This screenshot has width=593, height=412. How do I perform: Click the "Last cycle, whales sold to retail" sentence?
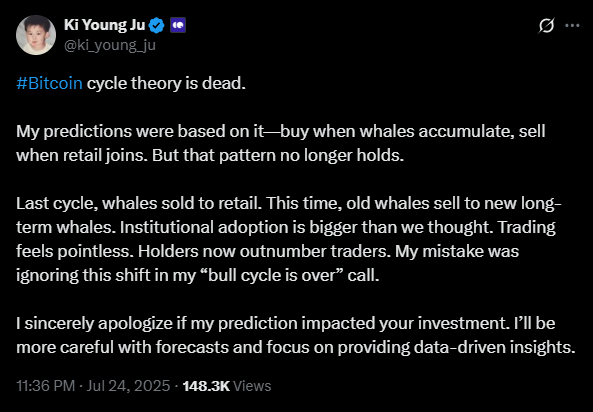click(x=139, y=204)
